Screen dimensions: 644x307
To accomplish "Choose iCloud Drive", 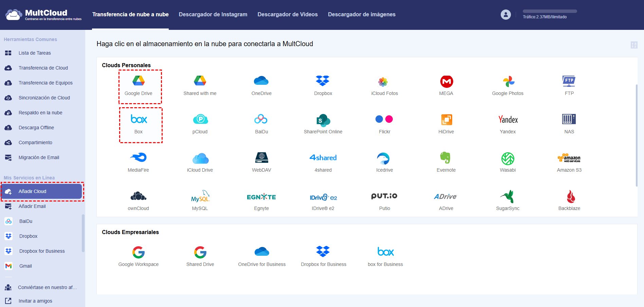I will (x=200, y=162).
